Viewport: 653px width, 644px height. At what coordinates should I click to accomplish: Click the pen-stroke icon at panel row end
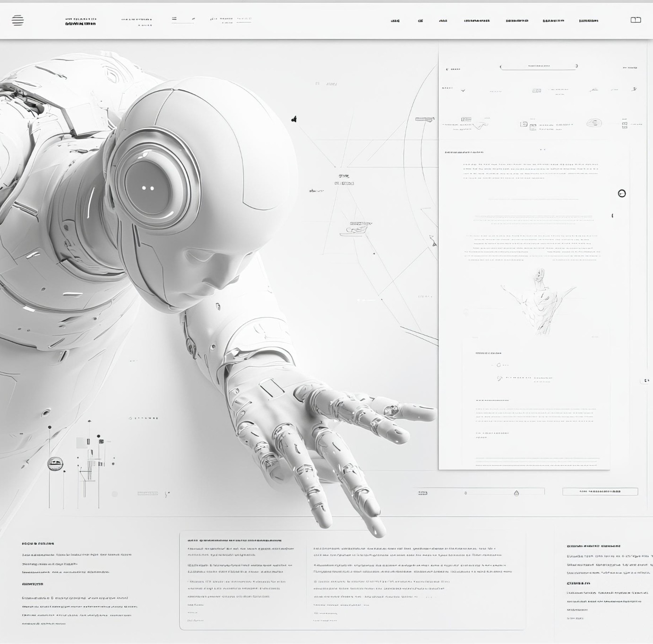point(635,89)
